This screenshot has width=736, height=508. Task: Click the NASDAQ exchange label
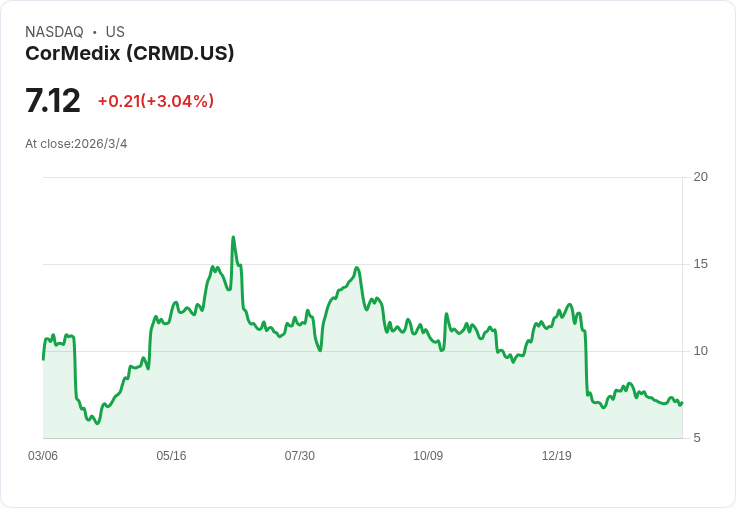(x=54, y=32)
